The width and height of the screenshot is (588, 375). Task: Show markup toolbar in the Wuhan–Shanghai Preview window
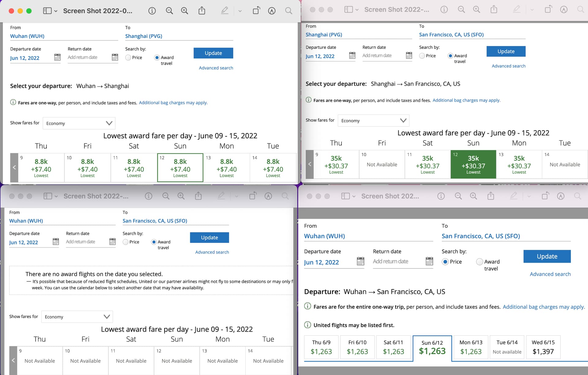point(272,11)
